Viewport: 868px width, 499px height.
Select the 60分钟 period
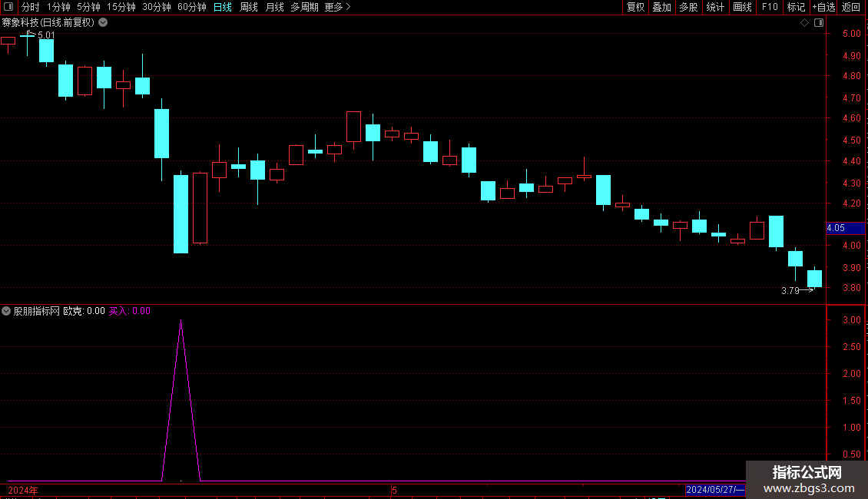pyautogui.click(x=192, y=7)
